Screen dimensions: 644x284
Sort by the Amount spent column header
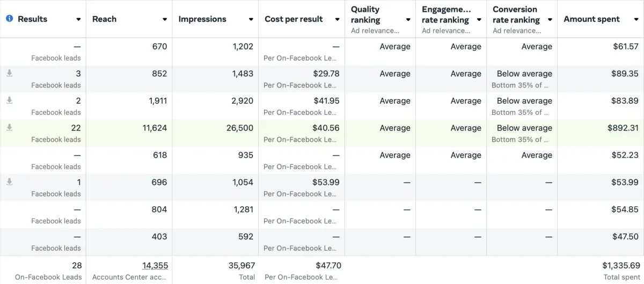[x=591, y=19]
